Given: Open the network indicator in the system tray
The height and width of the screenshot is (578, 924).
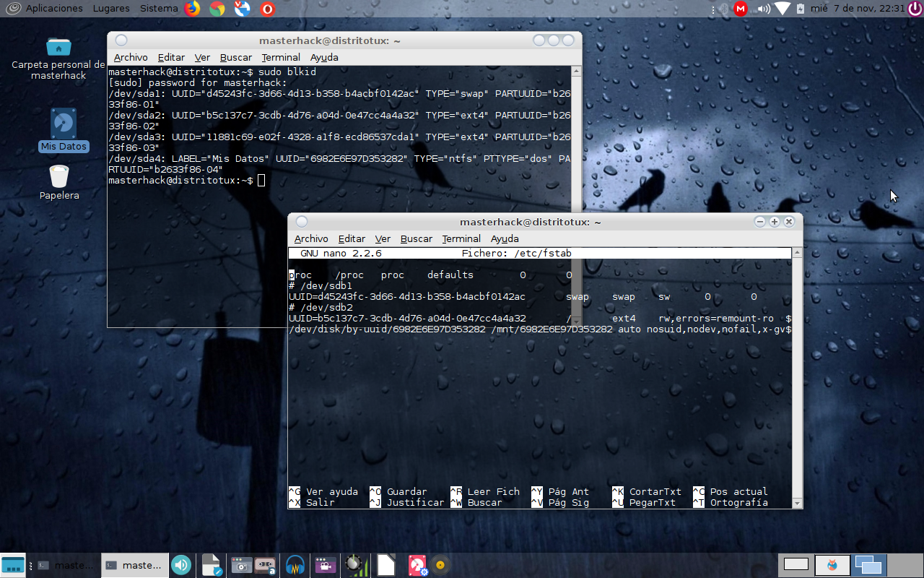Looking at the screenshot, I should [x=782, y=9].
